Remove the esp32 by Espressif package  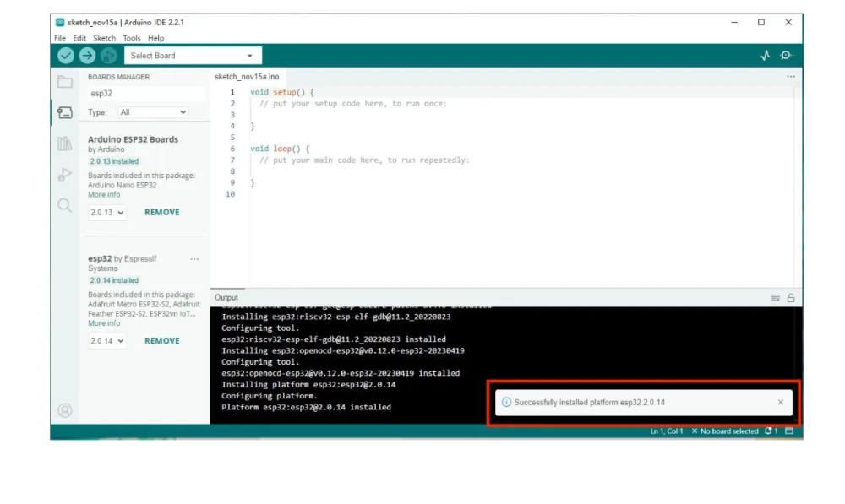[x=161, y=341]
